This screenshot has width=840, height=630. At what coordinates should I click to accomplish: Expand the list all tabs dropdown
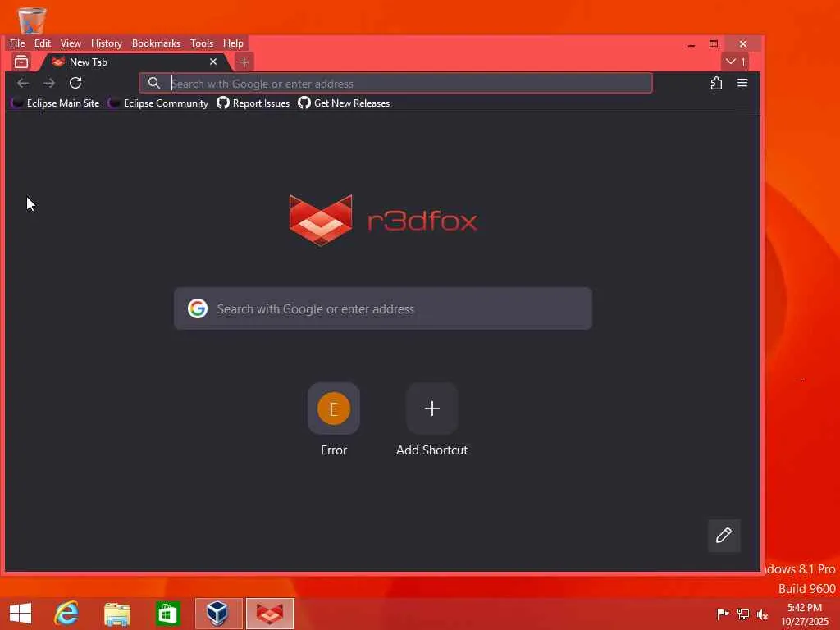pyautogui.click(x=735, y=62)
